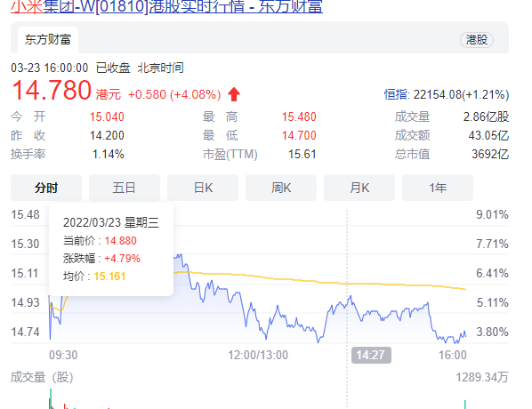Click the 成交量 (股) chart heading
Viewport: 532px width, 409px height.
click(42, 377)
